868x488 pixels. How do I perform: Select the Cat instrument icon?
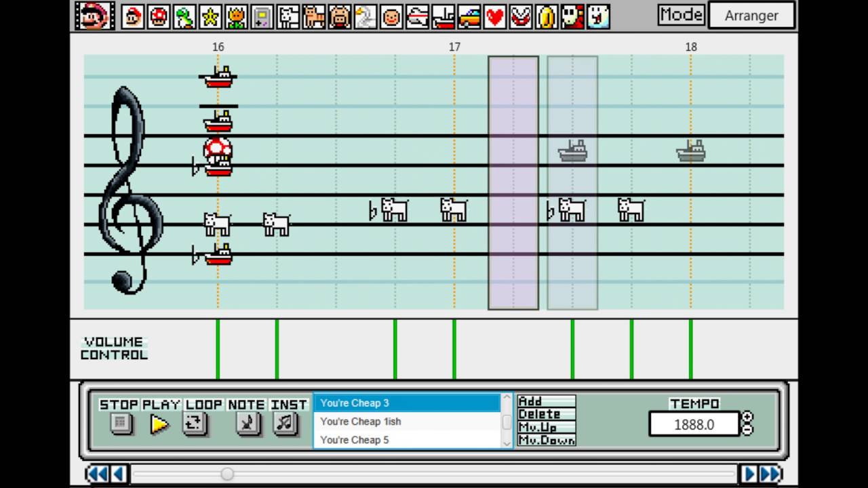point(314,16)
